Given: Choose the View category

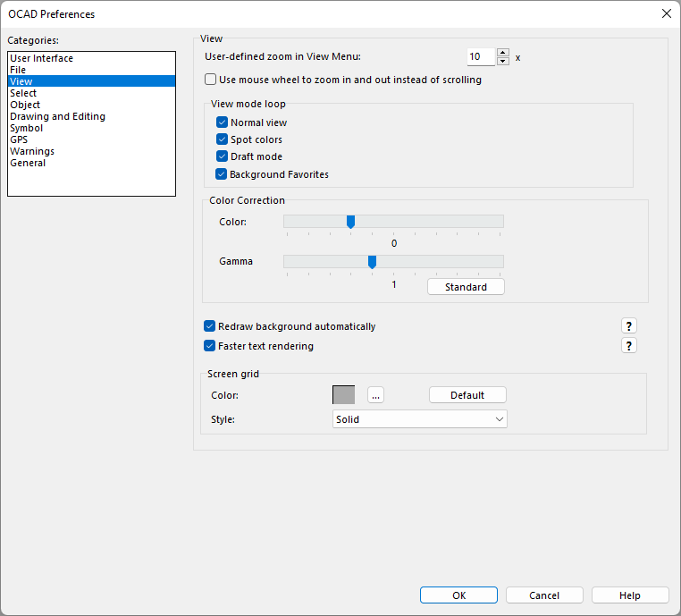Looking at the screenshot, I should click(x=92, y=81).
